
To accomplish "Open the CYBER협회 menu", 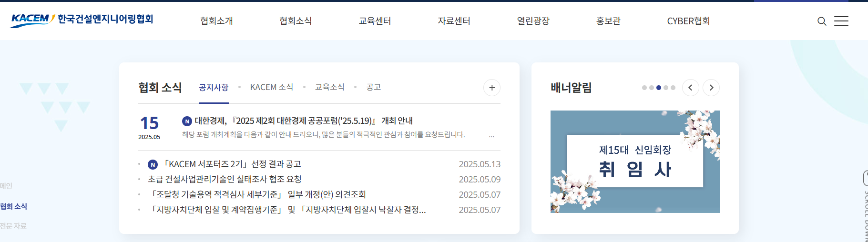I will point(688,21).
